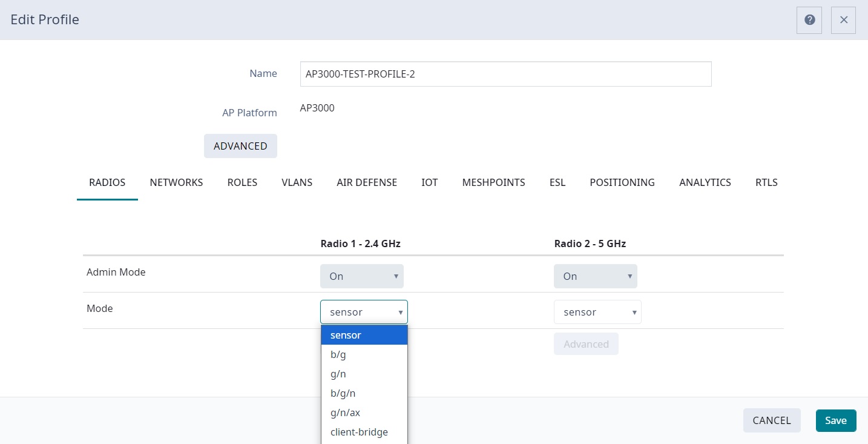This screenshot has height=444, width=868.
Task: Open the POSITIONING tab
Action: point(622,182)
